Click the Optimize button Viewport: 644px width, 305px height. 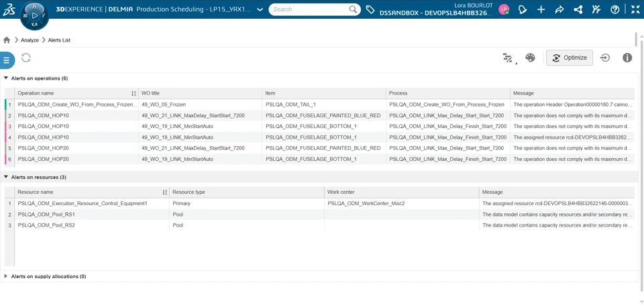click(570, 58)
